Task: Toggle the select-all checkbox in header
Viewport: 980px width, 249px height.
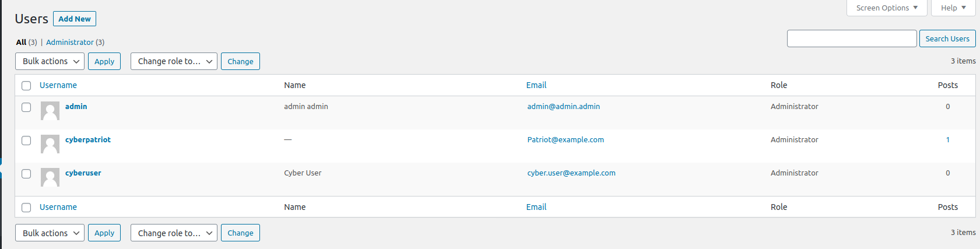Action: (x=26, y=86)
